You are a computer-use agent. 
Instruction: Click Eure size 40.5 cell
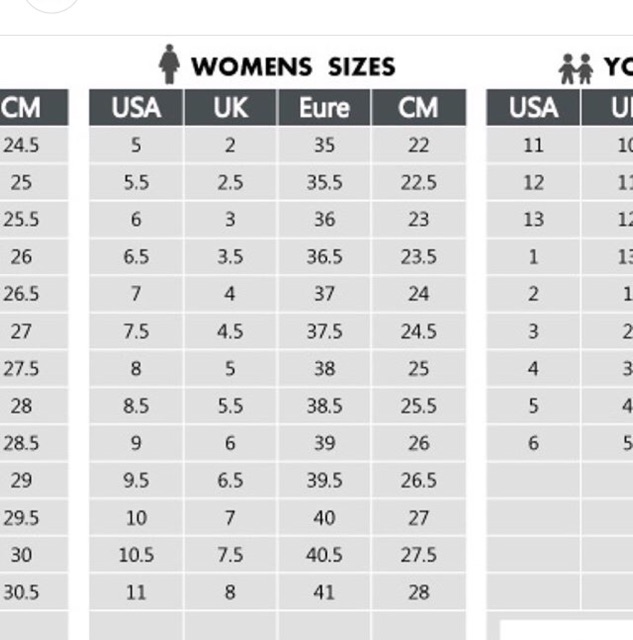(324, 555)
